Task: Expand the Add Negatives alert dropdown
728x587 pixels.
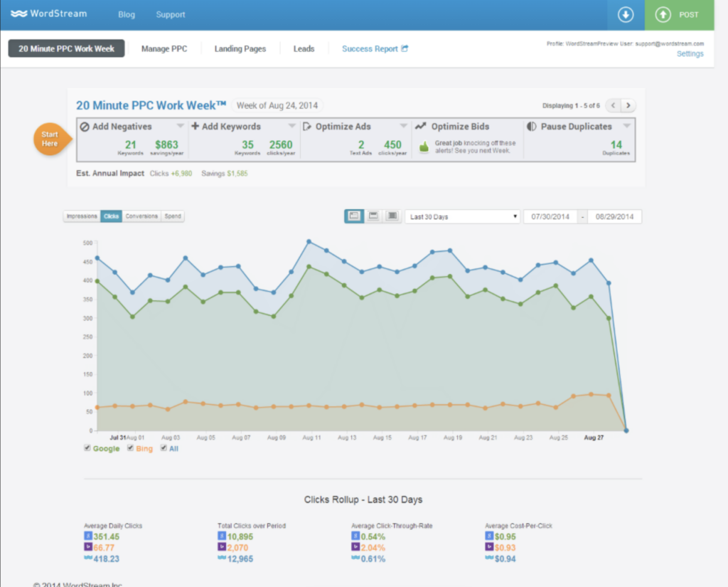Action: pos(180,127)
